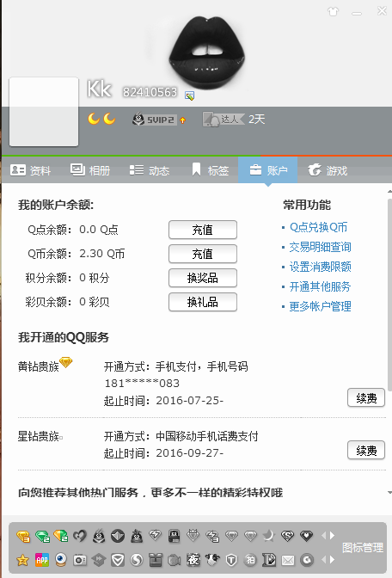Image resolution: width=392 pixels, height=578 pixels.
Task: Click the round 拍 icon
Action: (250, 560)
